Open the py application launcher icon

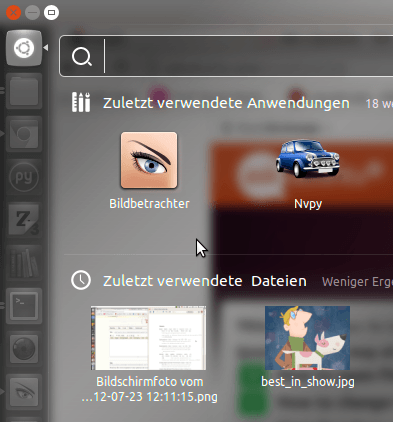pos(24,177)
